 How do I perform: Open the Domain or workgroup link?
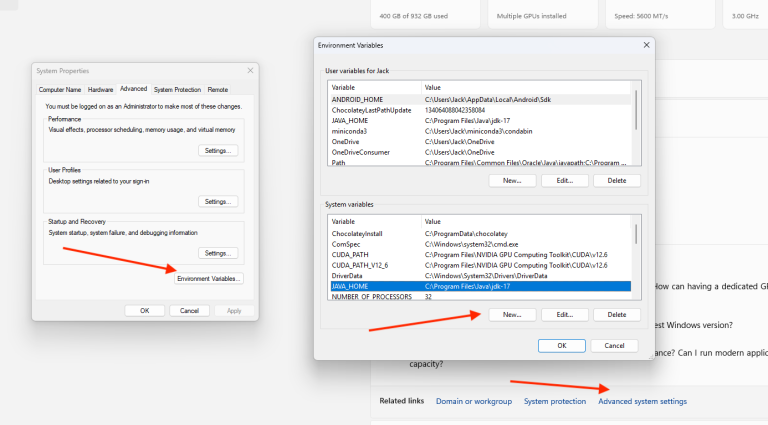[x=474, y=401]
